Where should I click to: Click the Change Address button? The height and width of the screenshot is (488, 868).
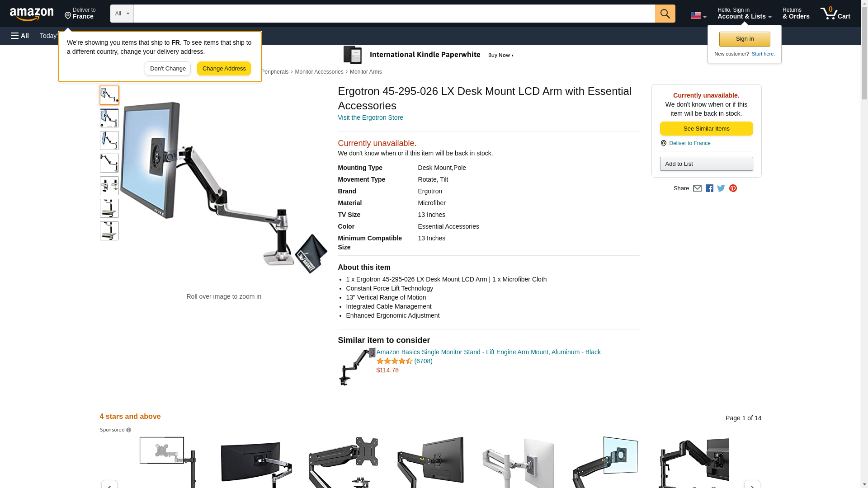click(224, 69)
